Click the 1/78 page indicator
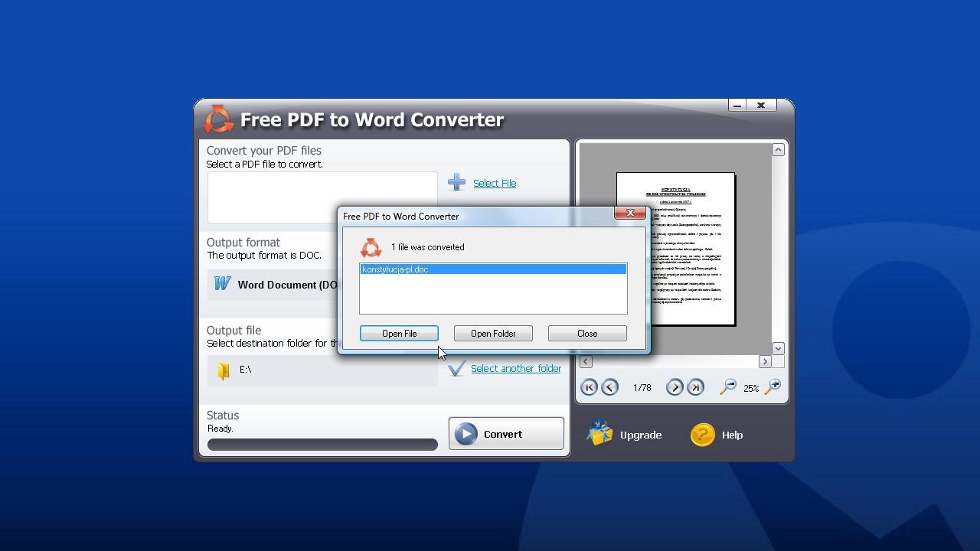The image size is (980, 551). coord(642,388)
